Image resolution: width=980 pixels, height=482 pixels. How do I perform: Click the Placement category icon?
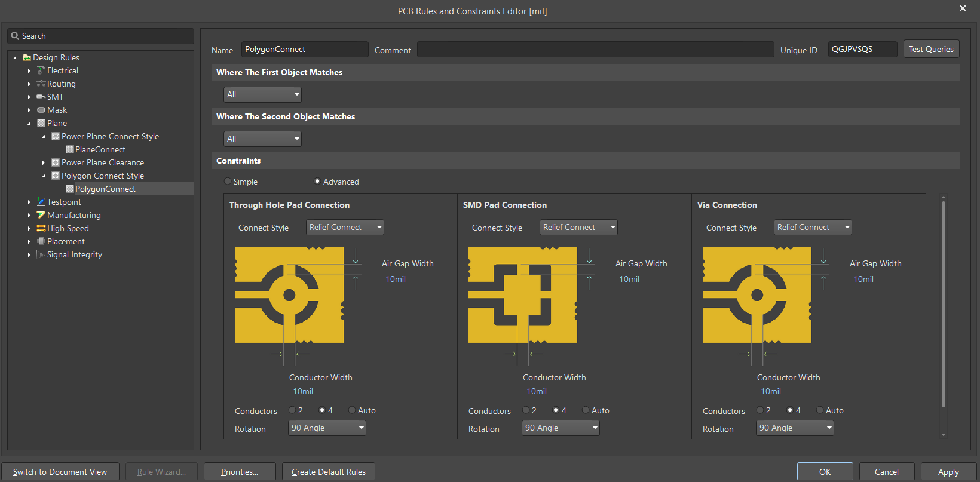point(41,241)
